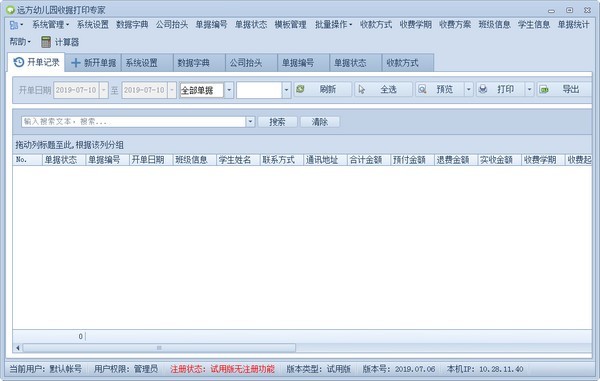This screenshot has height=381, width=600.
Task: Click the cursor icon on 全选 button
Action: pos(361,90)
